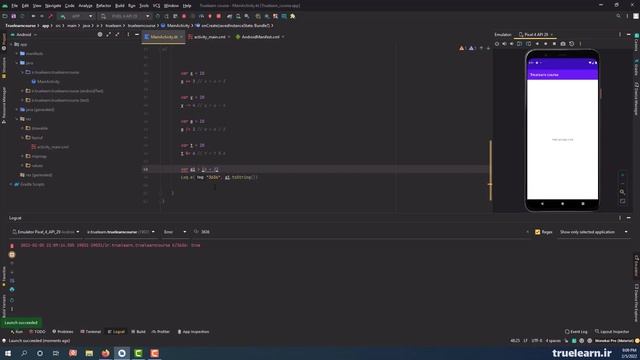Toggle the Regex checkbox in Logcat

tap(537, 232)
